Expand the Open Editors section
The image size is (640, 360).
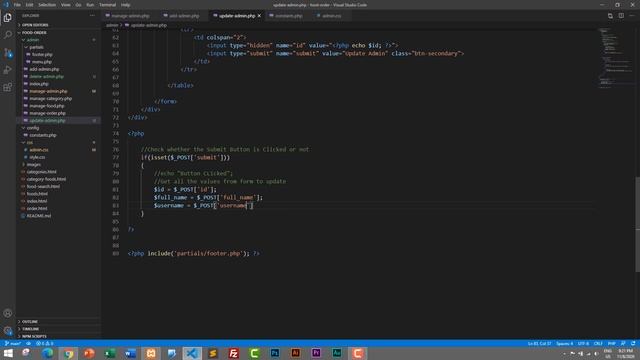coord(58,25)
